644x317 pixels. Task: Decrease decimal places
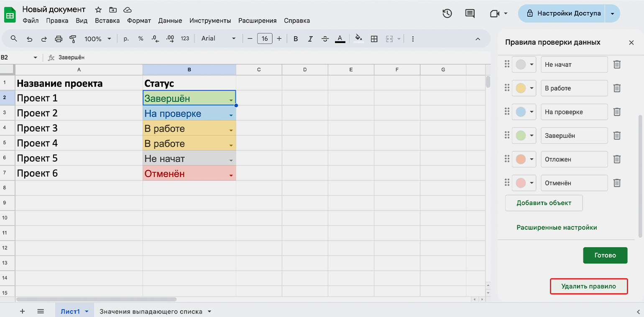pyautogui.click(x=155, y=38)
